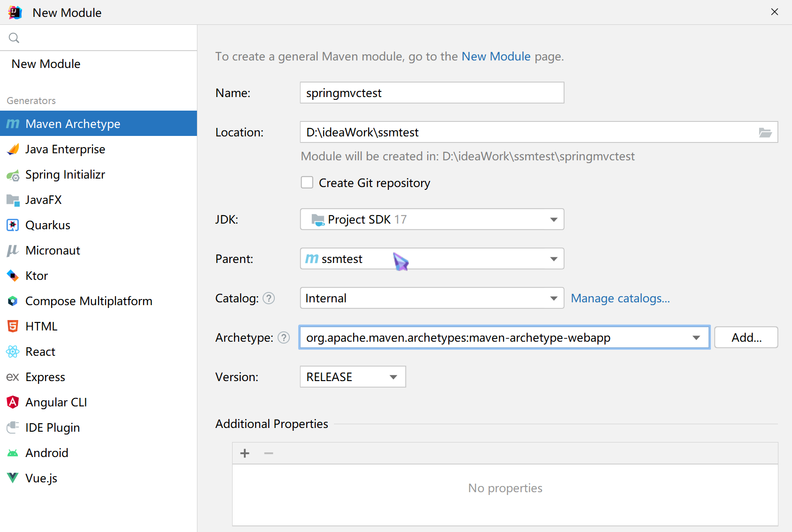Click the Add... archetype button
Screen dimensions: 792x532
[x=746, y=337]
